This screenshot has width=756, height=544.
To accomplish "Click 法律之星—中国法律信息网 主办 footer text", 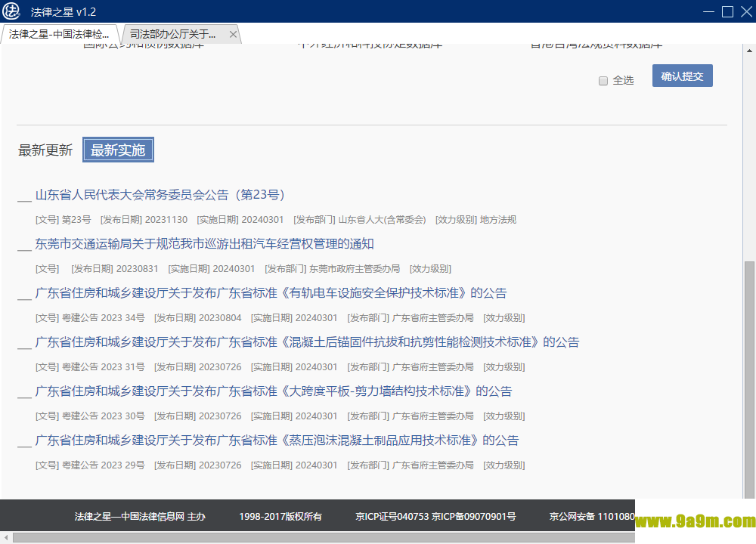I will [x=140, y=517].
